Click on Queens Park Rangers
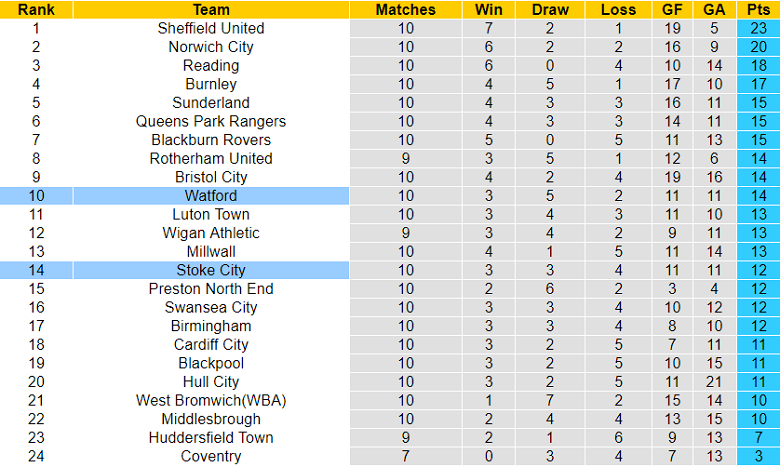 pyautogui.click(x=211, y=121)
